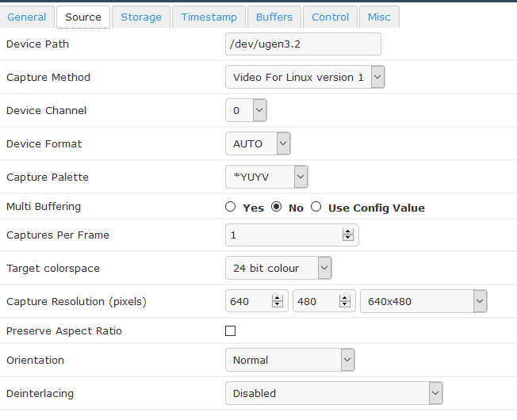Expand the Deinterlacing Disabled dropdown
The image size is (517, 420).
click(x=334, y=393)
